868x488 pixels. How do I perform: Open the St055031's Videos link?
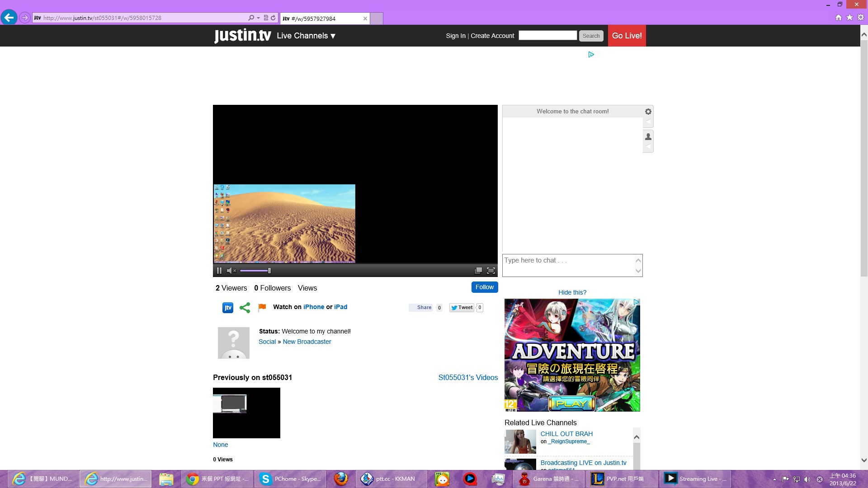pyautogui.click(x=468, y=377)
